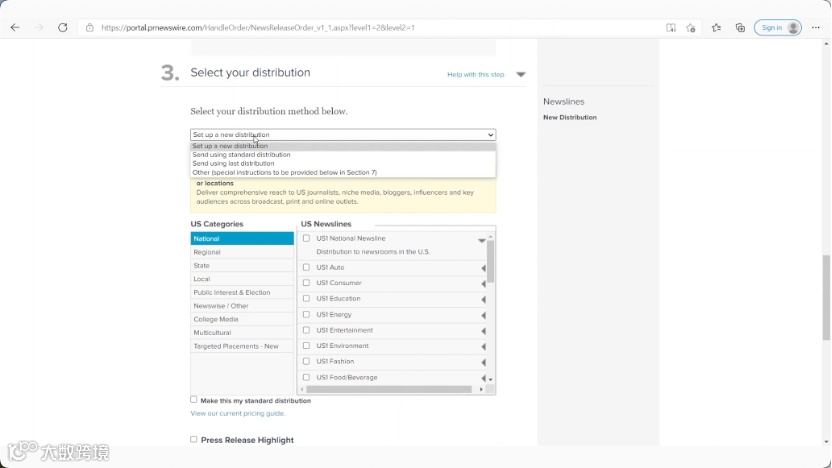Screen dimensions: 832x468
Task: Expand the US1 Education details arrow
Action: pos(483,300)
